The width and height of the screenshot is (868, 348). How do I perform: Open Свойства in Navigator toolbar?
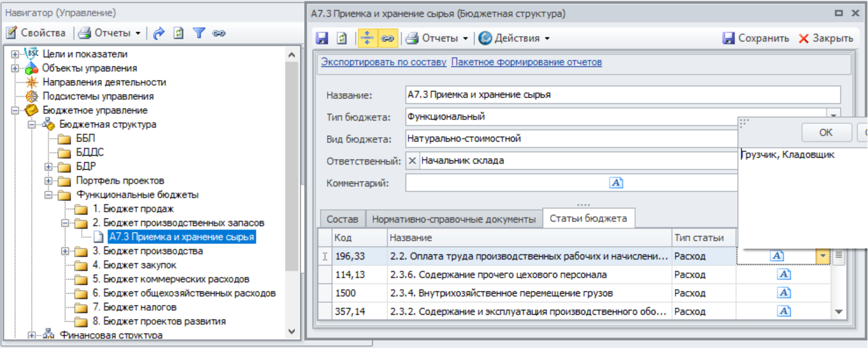coord(36,33)
